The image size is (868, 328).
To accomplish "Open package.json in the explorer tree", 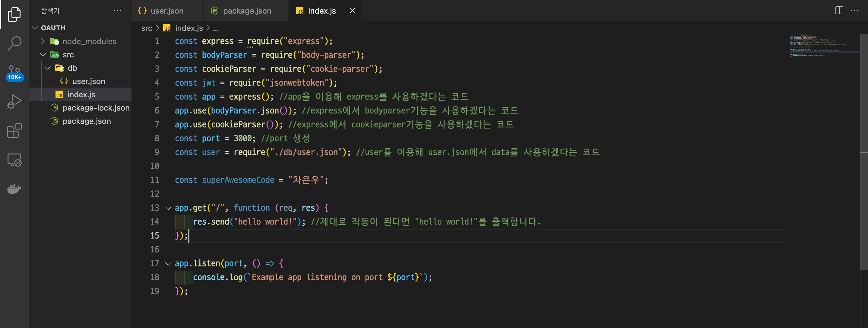I will point(80,121).
